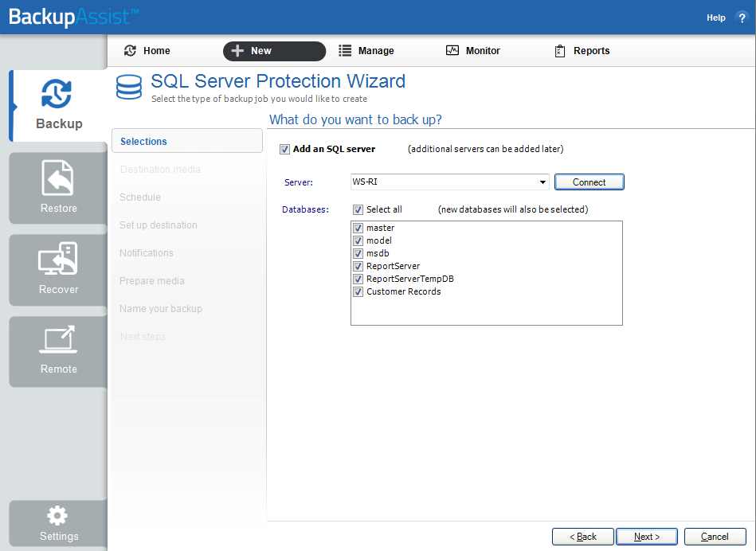Open Settings gear in sidebar

click(x=57, y=516)
